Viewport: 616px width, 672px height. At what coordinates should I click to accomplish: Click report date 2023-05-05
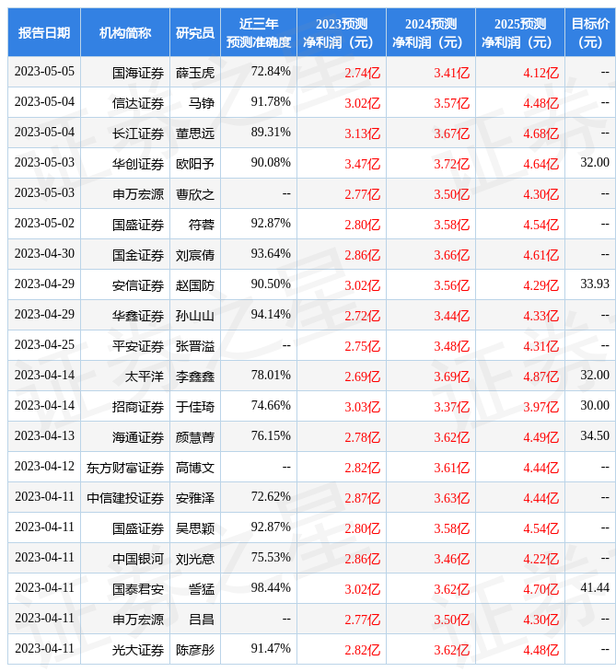click(x=44, y=71)
